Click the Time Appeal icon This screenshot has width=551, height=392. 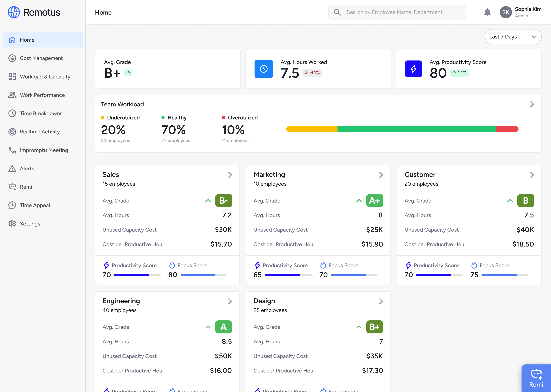(12, 205)
